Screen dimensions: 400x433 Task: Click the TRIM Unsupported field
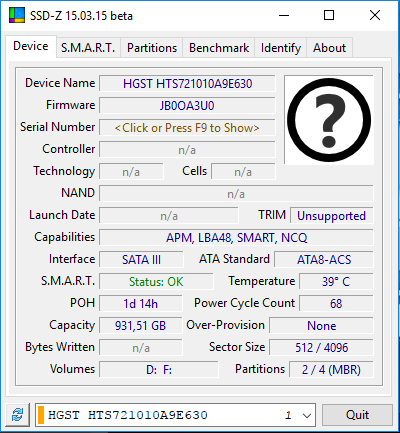[x=331, y=216]
